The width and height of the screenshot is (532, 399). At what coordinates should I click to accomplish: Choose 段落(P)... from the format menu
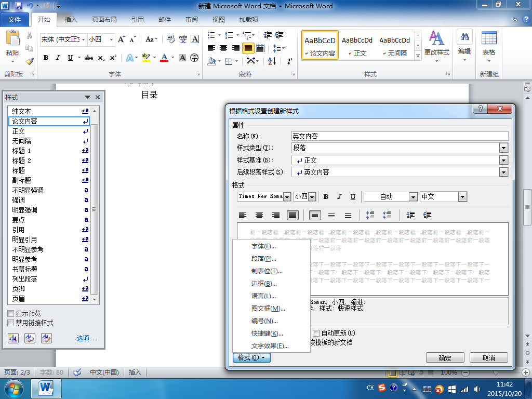pyautogui.click(x=263, y=259)
